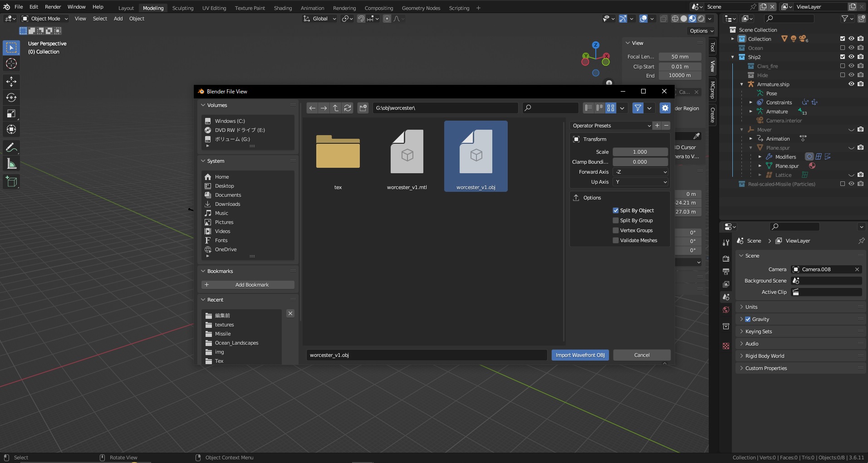The width and height of the screenshot is (868, 463).
Task: Select the Rotate tool
Action: point(11,97)
